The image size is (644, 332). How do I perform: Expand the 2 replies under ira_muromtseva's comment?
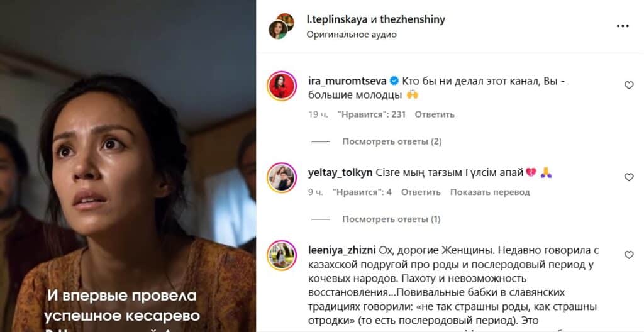(392, 141)
